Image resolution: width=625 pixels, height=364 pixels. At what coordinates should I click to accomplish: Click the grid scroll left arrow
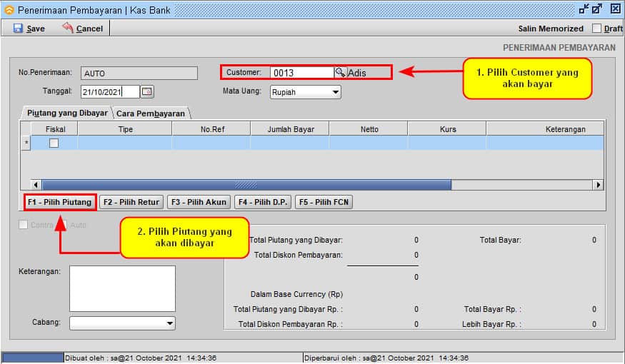coord(36,185)
